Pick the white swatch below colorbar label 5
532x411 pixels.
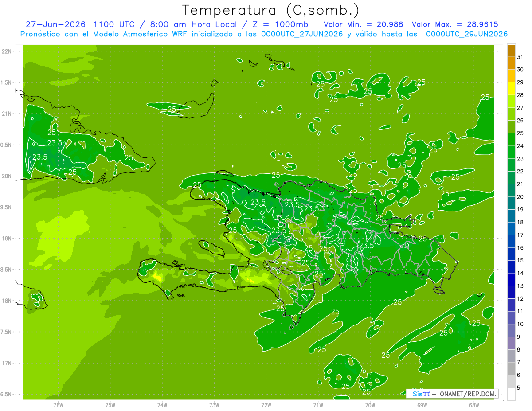511,394
